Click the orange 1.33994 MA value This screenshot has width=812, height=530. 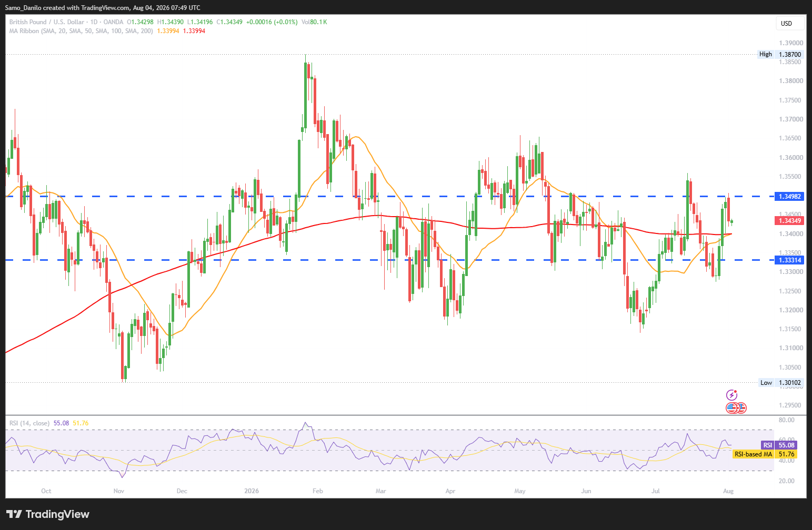point(168,31)
